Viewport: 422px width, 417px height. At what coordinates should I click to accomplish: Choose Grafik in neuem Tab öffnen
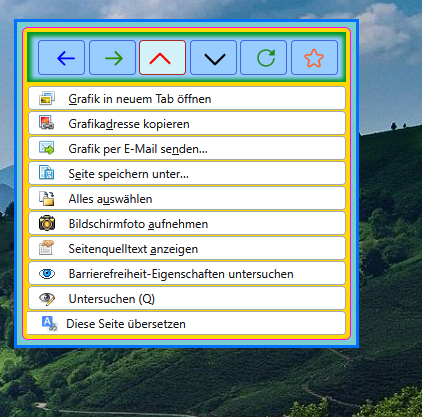coord(187,98)
